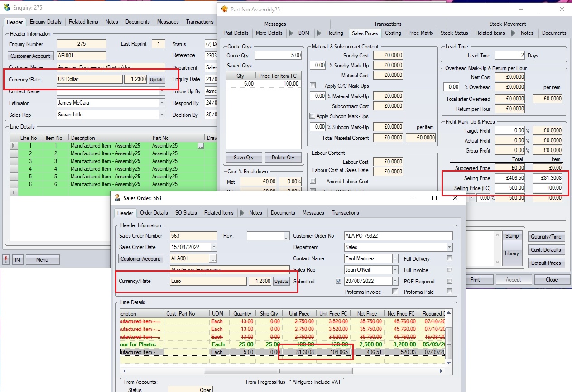Click the ellipsis button in Enquiry line 1

click(x=201, y=146)
